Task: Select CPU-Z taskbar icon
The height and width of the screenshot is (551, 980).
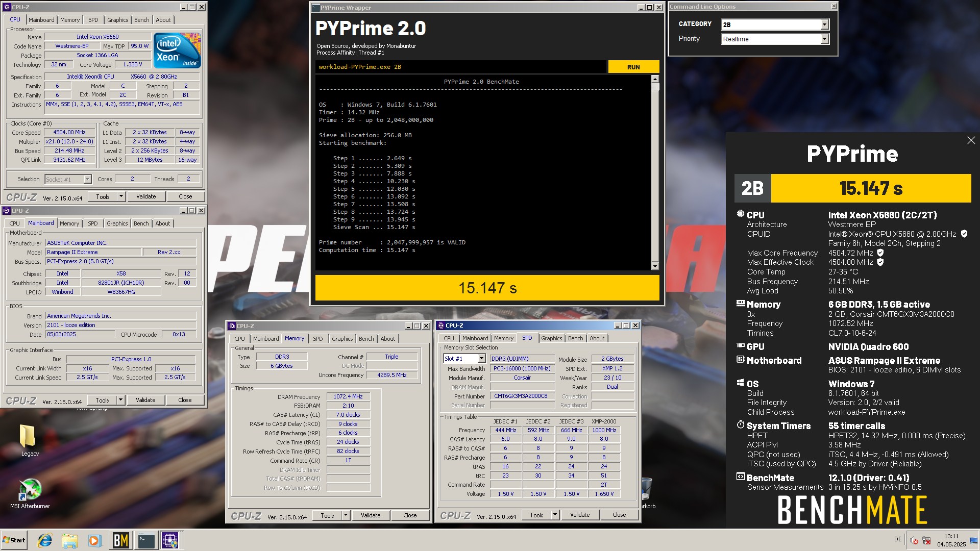Action: 170,540
